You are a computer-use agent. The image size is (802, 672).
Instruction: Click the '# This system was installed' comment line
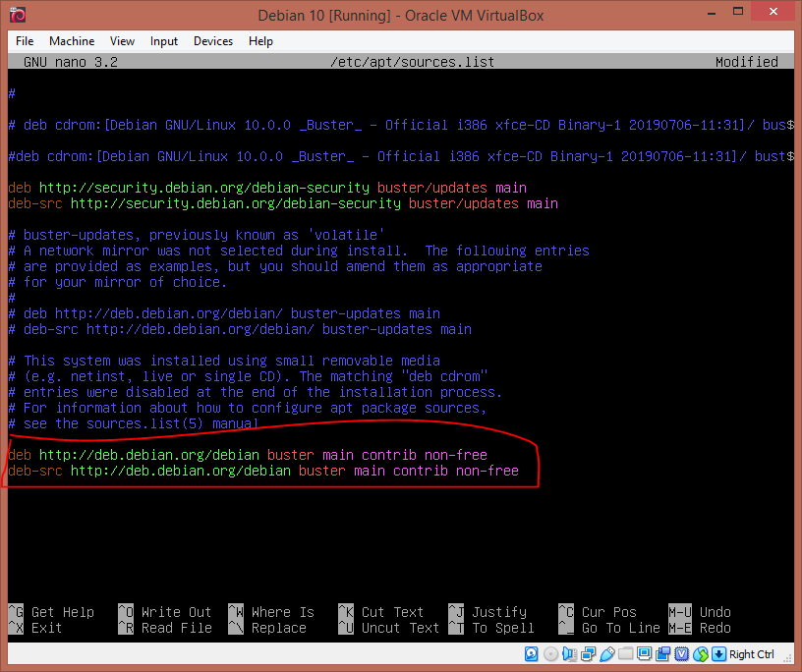(224, 361)
